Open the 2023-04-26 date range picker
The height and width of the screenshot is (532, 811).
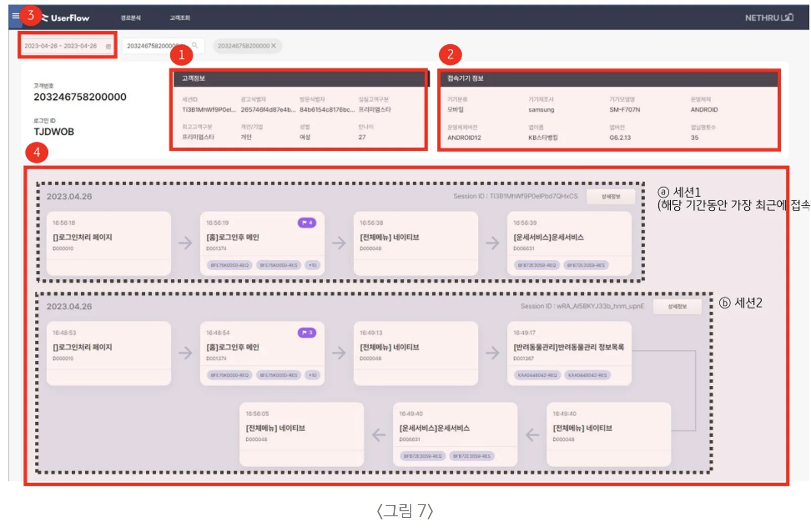[x=61, y=46]
